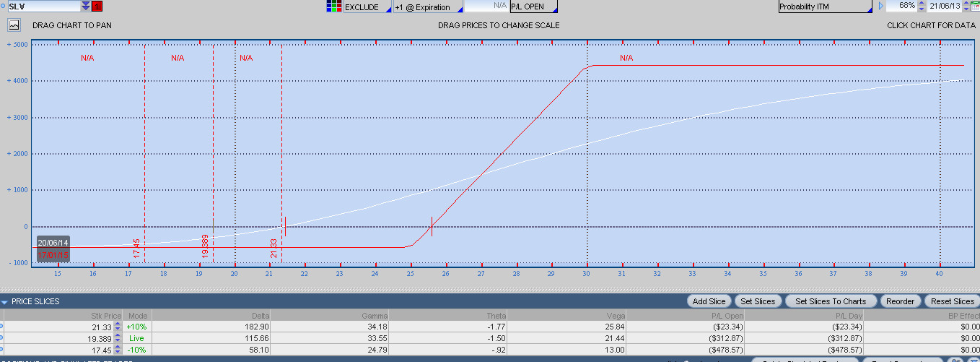Click the 34.18 gamma value
The height and width of the screenshot is (362, 980).
click(x=378, y=327)
